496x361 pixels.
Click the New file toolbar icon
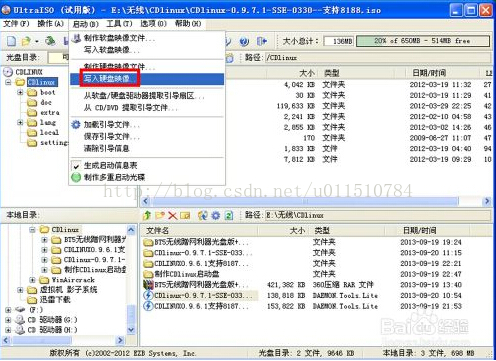(11, 41)
